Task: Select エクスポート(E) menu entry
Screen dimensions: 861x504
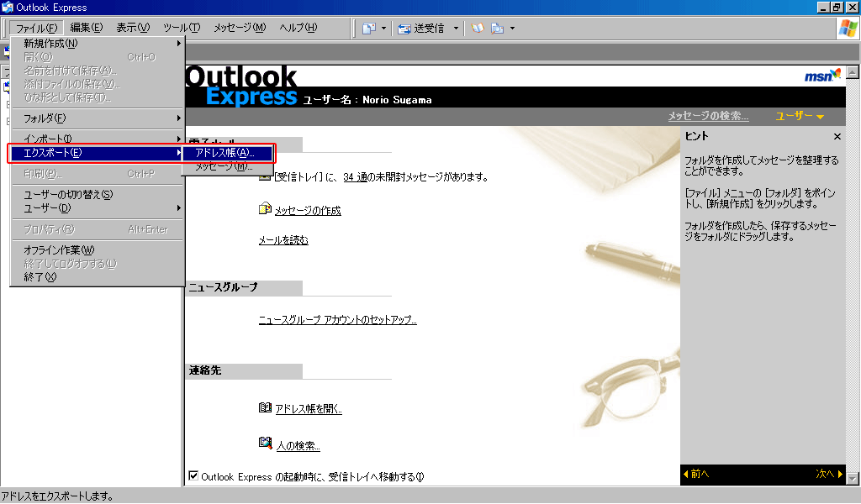Action: (x=98, y=153)
